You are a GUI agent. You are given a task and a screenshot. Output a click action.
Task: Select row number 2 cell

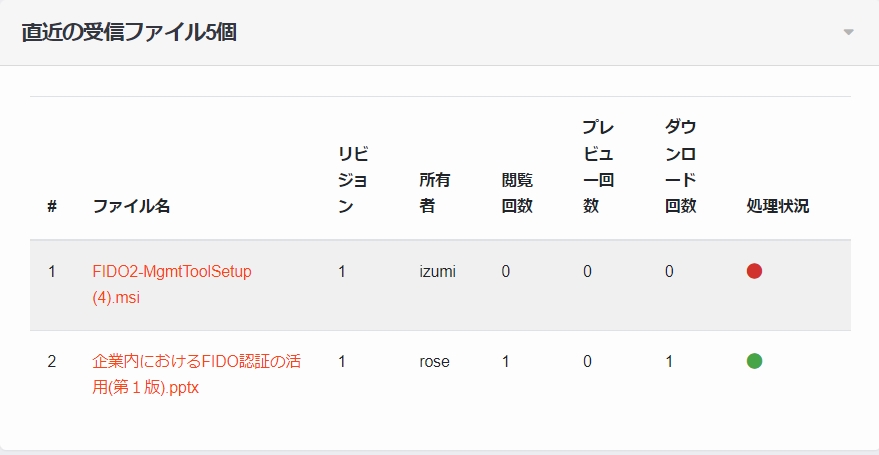(52, 361)
